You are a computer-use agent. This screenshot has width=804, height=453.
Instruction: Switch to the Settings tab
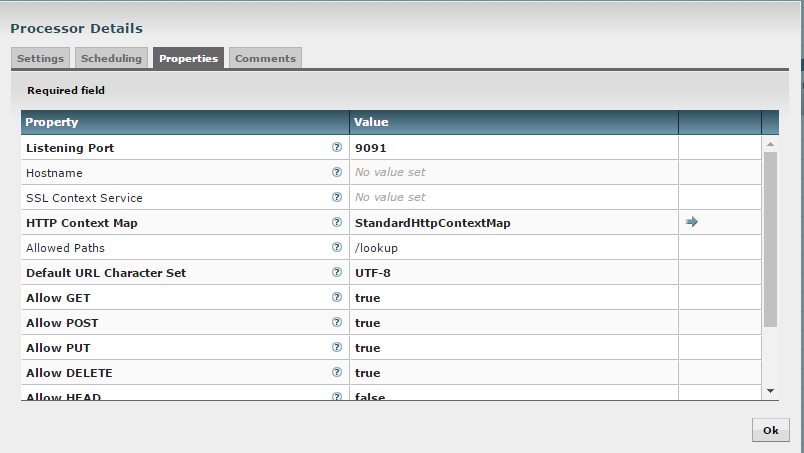click(x=40, y=58)
